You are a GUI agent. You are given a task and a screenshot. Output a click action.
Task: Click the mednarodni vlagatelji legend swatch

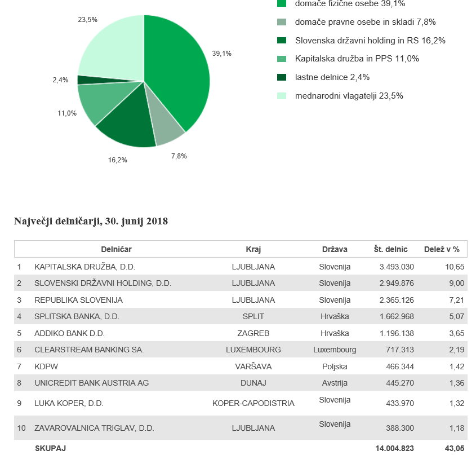click(x=282, y=96)
